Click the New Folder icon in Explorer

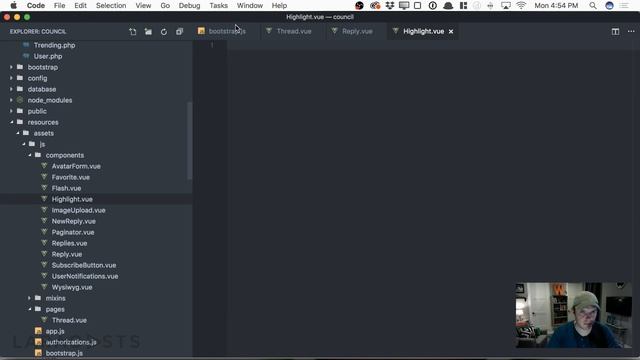[x=148, y=31]
